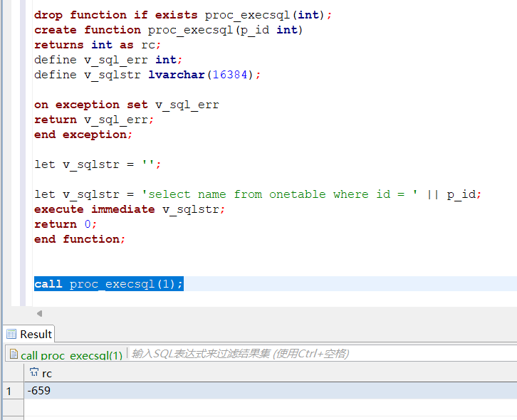Click the 'execute immediate v_sqlstr;' line

click(x=130, y=209)
